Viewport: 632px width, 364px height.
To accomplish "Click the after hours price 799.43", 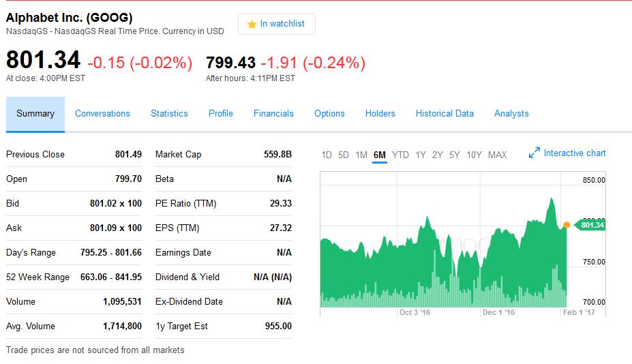I will pos(230,63).
